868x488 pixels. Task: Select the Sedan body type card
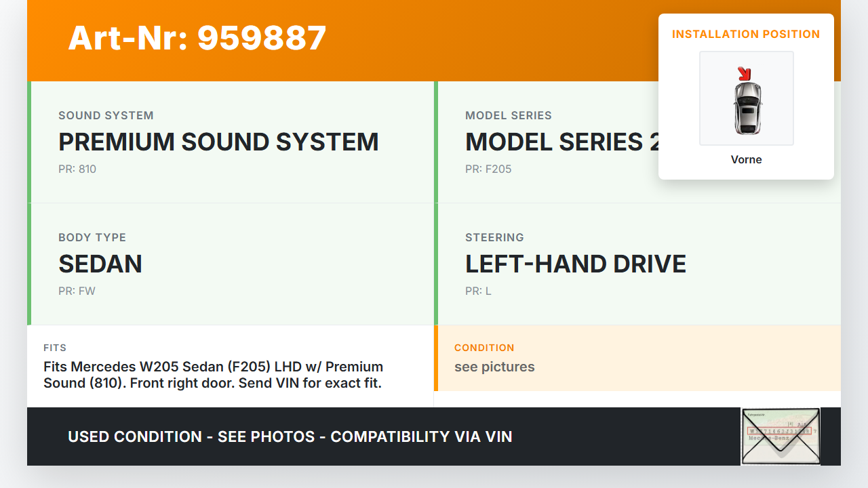coord(231,264)
